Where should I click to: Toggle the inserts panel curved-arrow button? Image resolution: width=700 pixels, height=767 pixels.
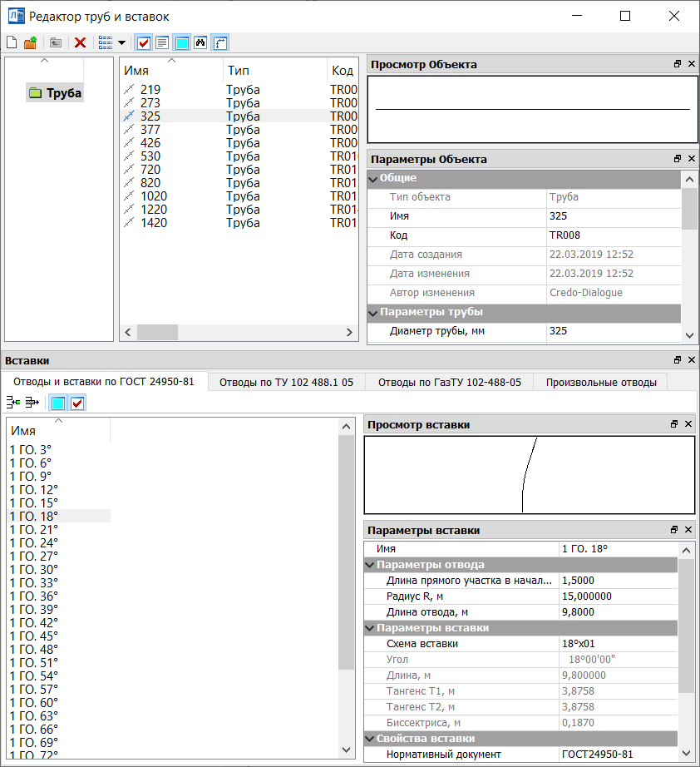pyautogui.click(x=220, y=43)
